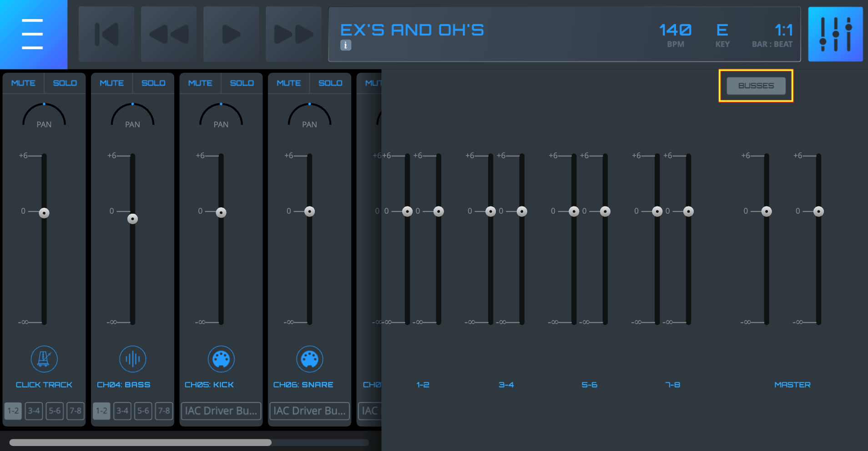
Task: Click the CH06 Snare MIDI icon
Action: coord(309,359)
